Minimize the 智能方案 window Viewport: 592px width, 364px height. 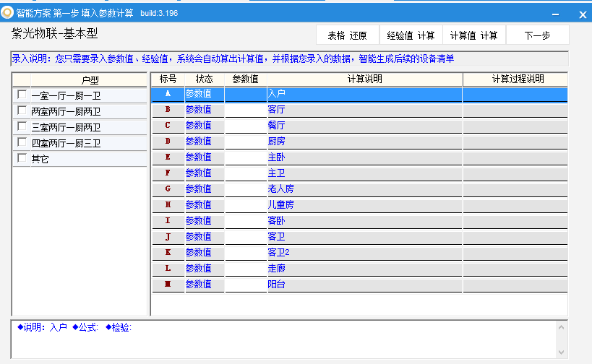pyautogui.click(x=555, y=14)
